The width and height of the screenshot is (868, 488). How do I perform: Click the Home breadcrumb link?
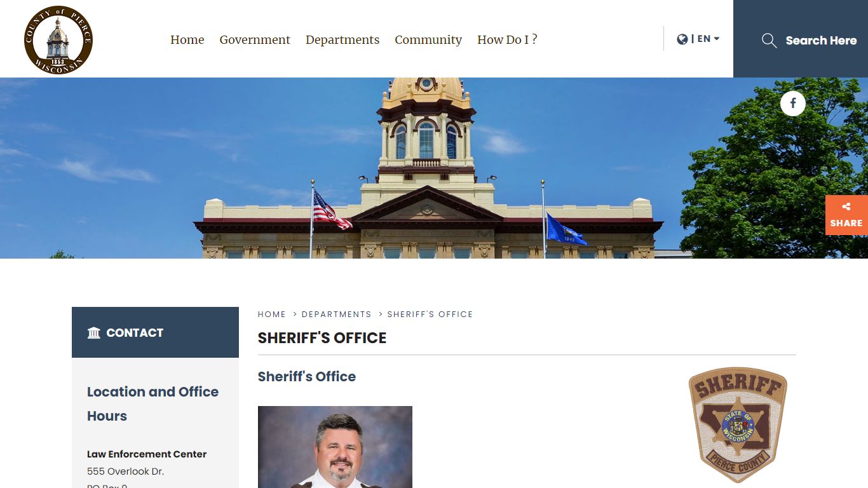[x=271, y=315]
